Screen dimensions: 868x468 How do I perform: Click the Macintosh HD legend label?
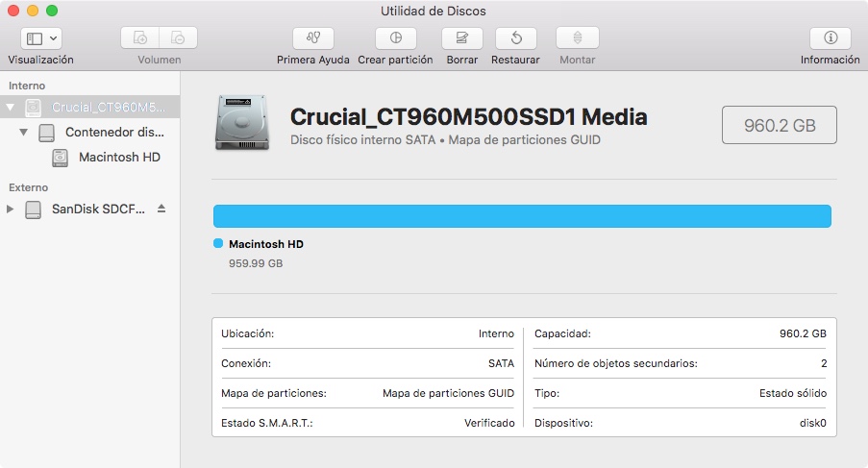(266, 244)
